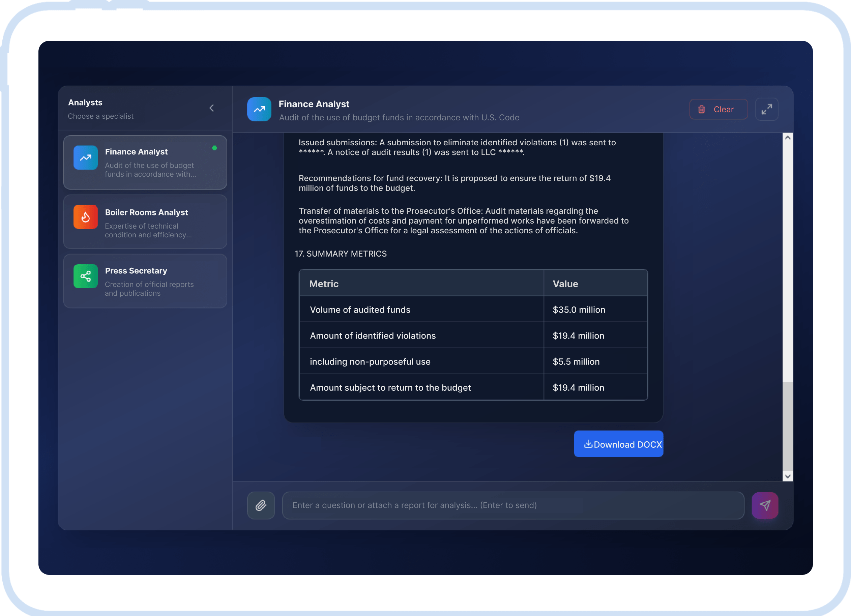
Task: Click the "$35.0 million" value cell
Action: coord(595,310)
